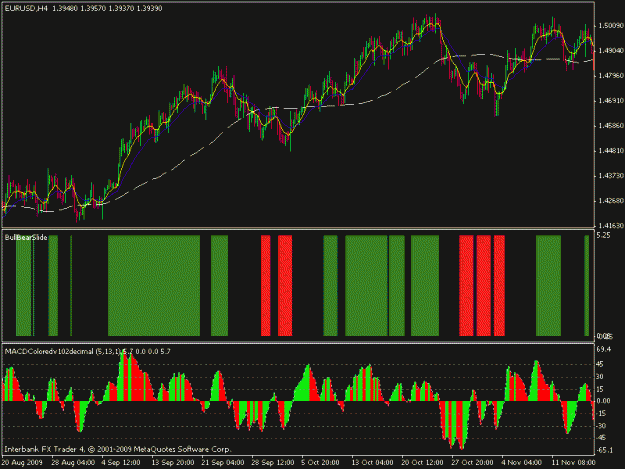Click the 1.43730 price axis label
Screen dimensions: 625x469
(x=611, y=176)
